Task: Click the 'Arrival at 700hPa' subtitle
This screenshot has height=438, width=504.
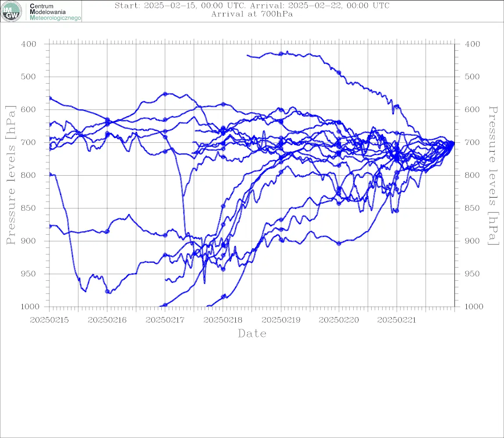Action: click(x=252, y=14)
